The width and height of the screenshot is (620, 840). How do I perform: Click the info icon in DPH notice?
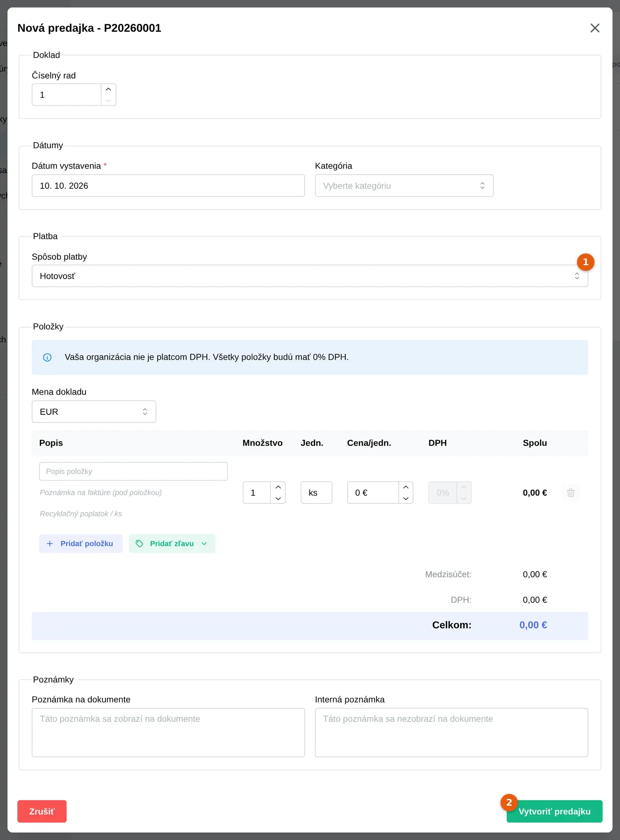coord(47,357)
